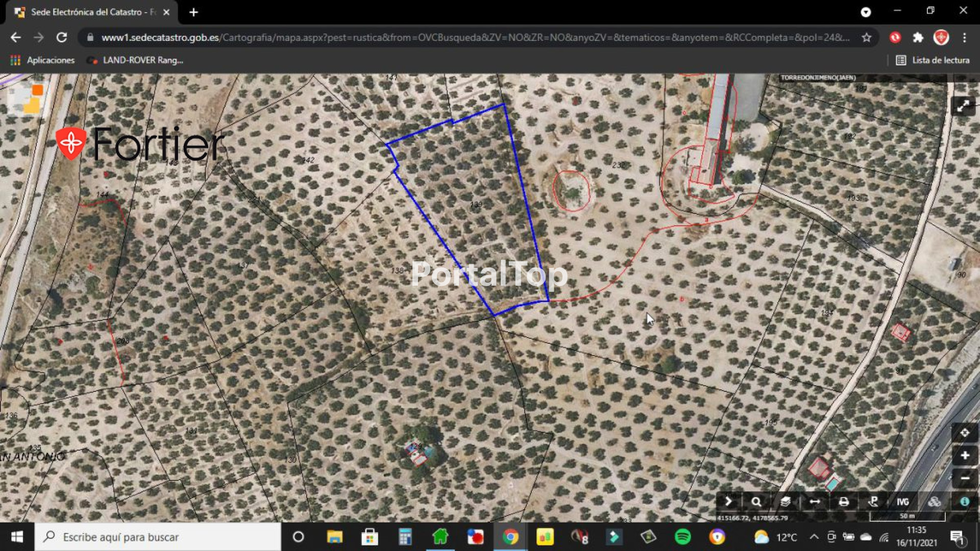Open the map layers panel

click(x=786, y=502)
